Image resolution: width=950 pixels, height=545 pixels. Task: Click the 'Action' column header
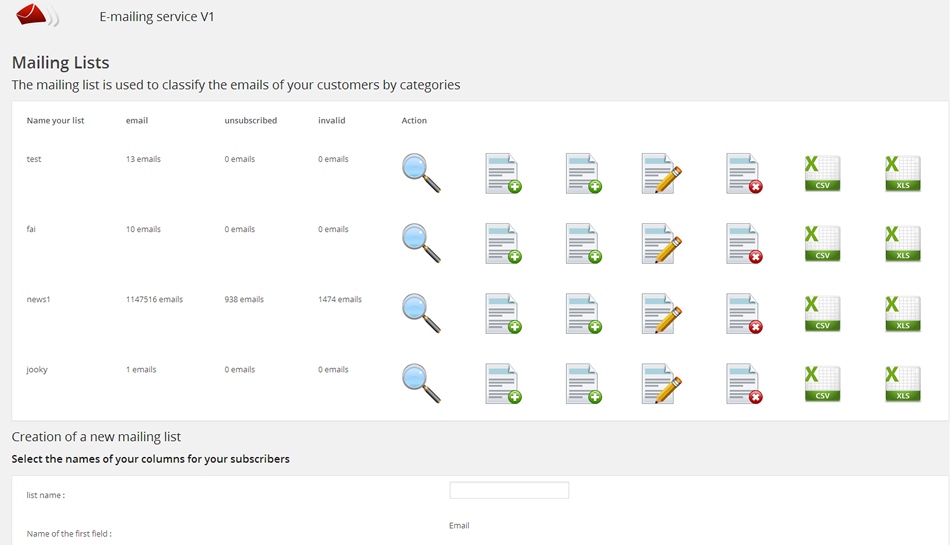click(x=414, y=121)
